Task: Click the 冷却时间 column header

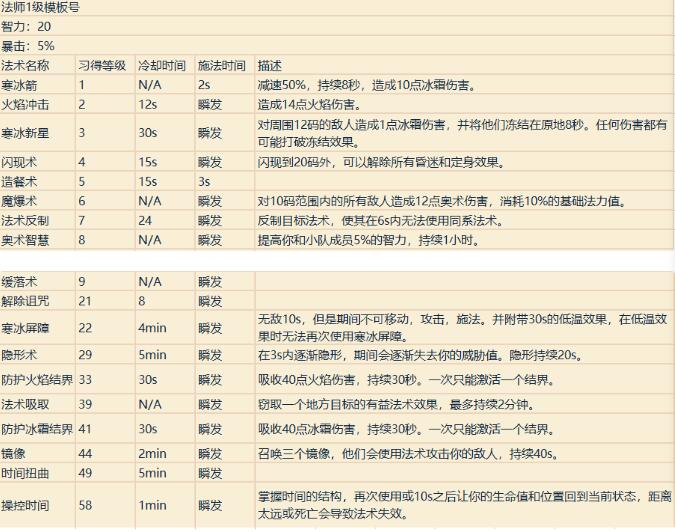Action: [x=162, y=65]
